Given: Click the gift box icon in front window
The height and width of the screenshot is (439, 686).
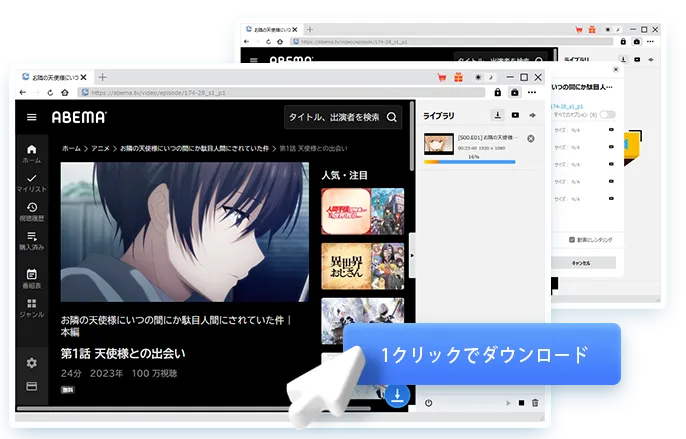Looking at the screenshot, I should pos(458,77).
